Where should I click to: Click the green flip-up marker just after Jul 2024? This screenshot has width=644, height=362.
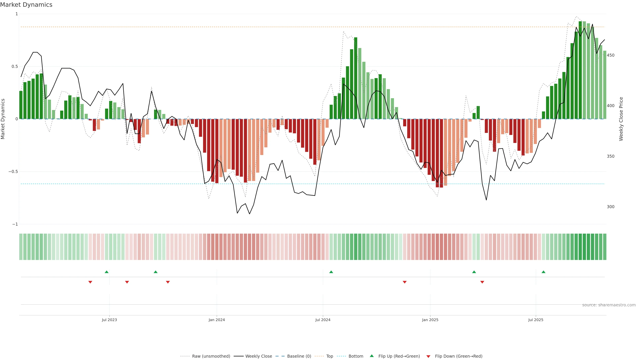click(x=331, y=272)
